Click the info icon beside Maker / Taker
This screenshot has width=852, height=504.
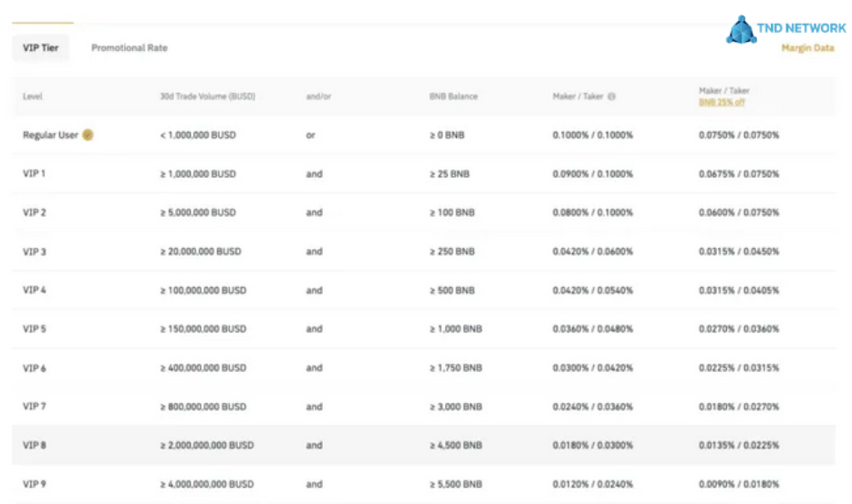point(611,97)
